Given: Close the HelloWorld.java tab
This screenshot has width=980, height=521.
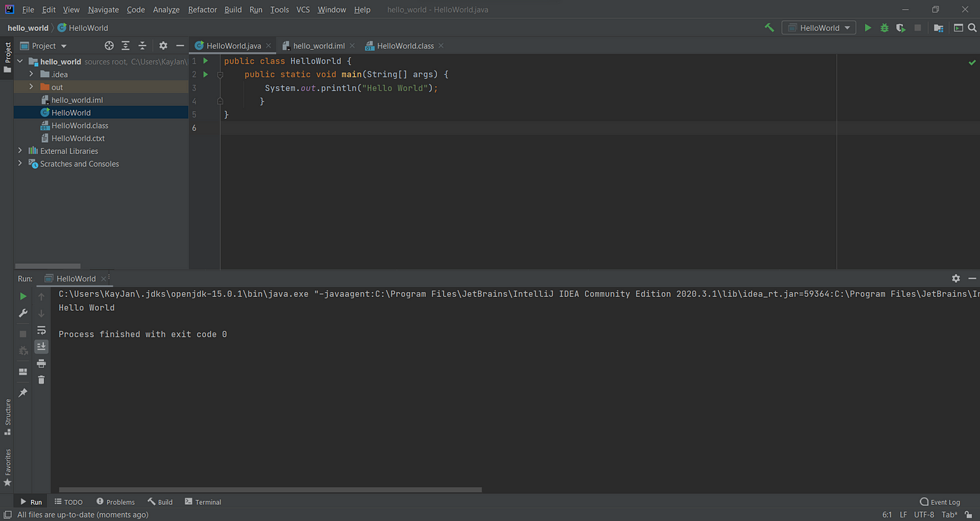Looking at the screenshot, I should pos(269,46).
